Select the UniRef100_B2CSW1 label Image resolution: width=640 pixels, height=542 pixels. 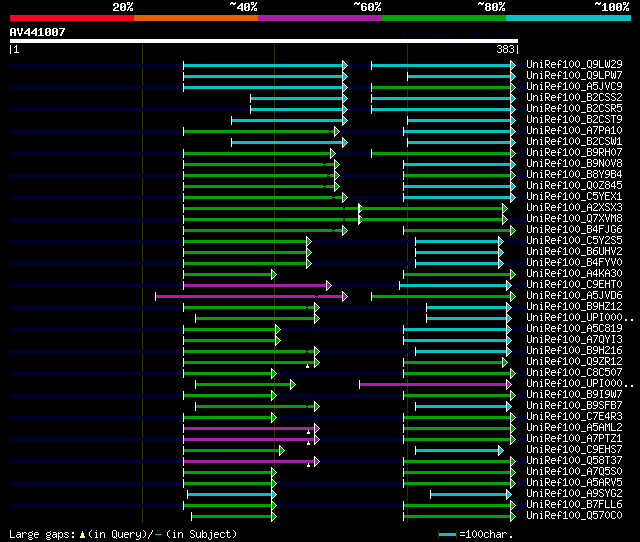click(x=574, y=141)
